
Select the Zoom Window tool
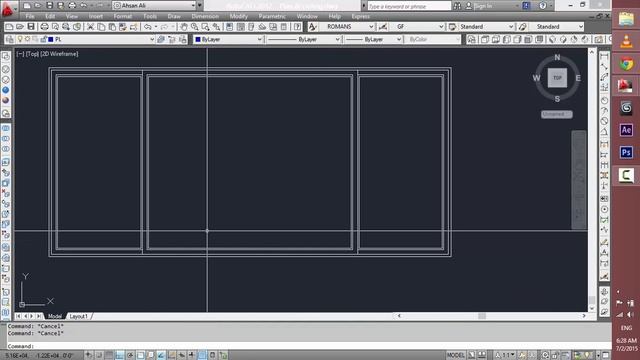click(x=205, y=27)
